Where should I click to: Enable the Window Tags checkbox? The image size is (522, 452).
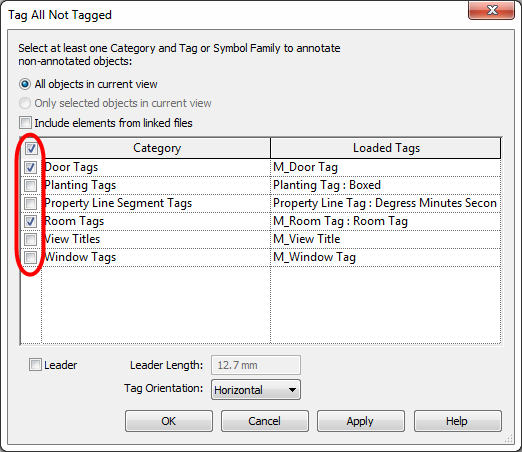[x=31, y=257]
